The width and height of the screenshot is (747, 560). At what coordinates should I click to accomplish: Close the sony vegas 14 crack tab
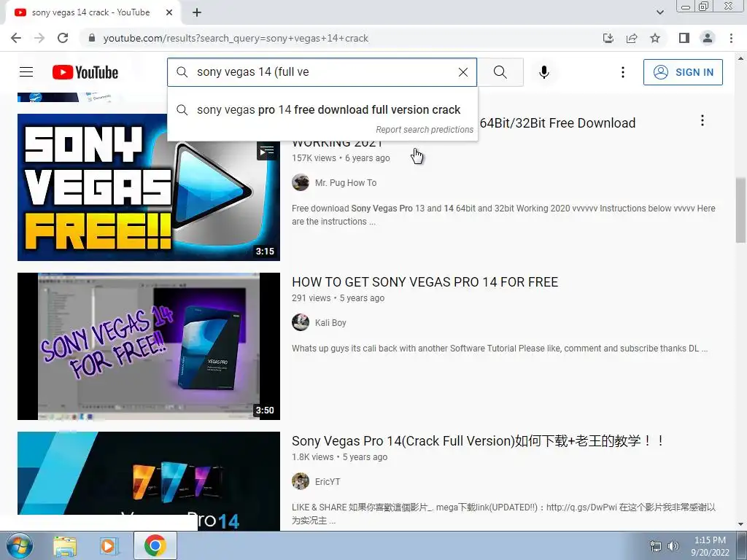click(x=169, y=12)
